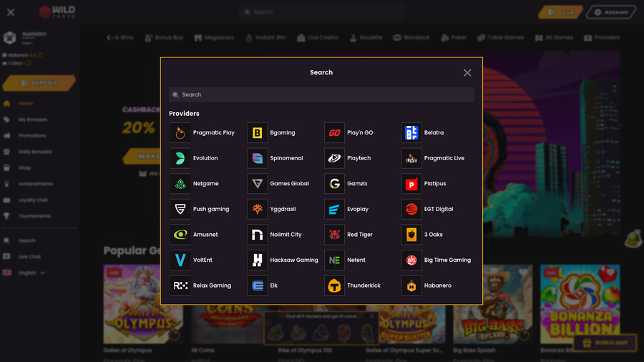Click the Nolimit City provider icon
The height and width of the screenshot is (362, 644).
pos(257,235)
